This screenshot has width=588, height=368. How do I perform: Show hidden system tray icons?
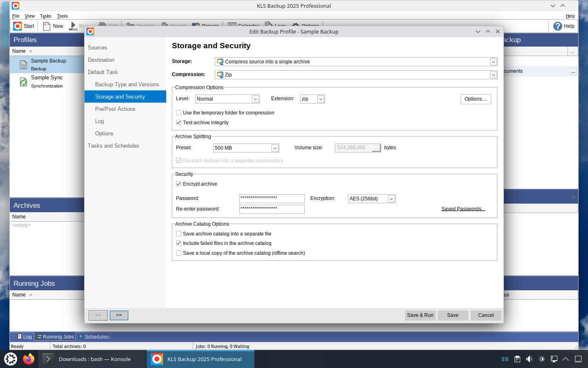click(566, 359)
